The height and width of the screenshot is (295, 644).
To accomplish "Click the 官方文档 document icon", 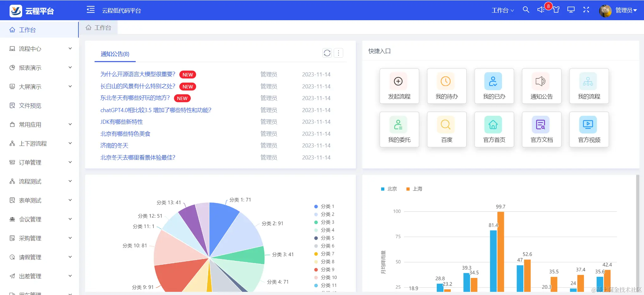I will [541, 124].
